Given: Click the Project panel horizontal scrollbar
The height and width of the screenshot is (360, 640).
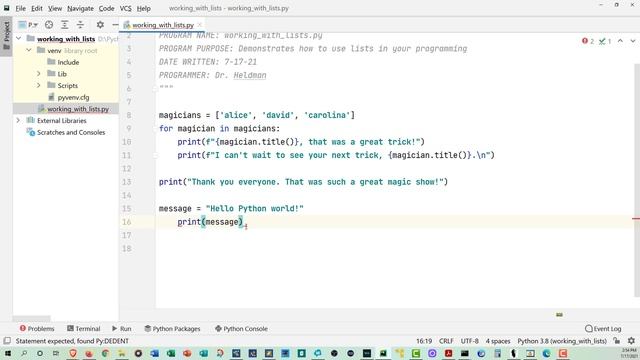Looking at the screenshot, I should pos(31,318).
